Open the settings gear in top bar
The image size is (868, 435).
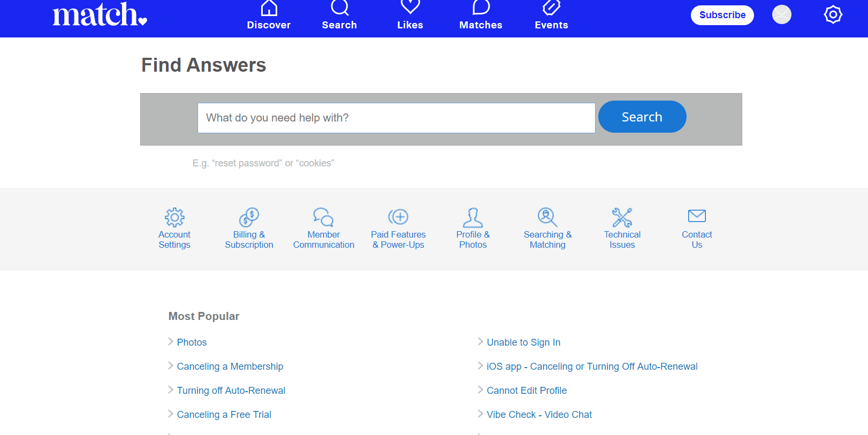pyautogui.click(x=833, y=14)
